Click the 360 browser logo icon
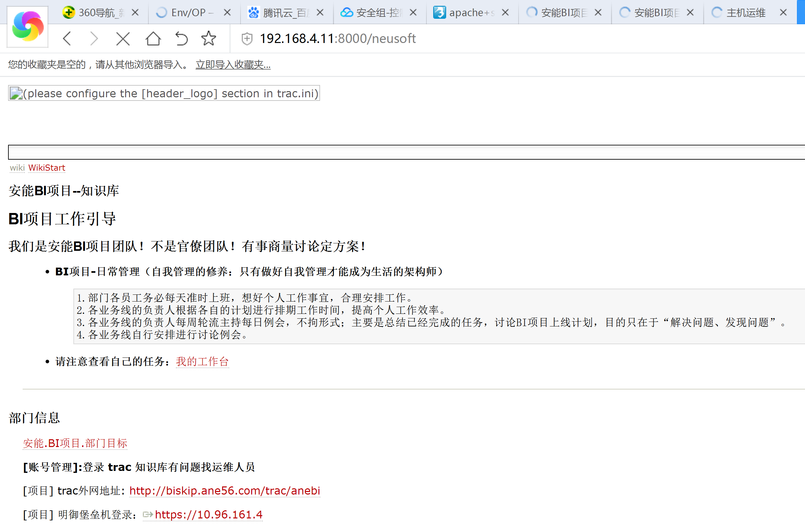This screenshot has width=805, height=532. pos(27,27)
